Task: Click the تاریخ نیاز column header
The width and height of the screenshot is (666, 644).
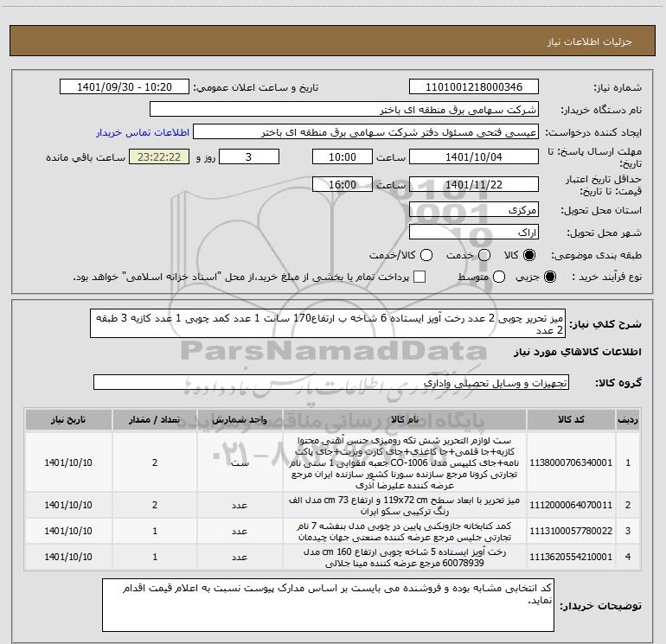Action: pyautogui.click(x=68, y=419)
